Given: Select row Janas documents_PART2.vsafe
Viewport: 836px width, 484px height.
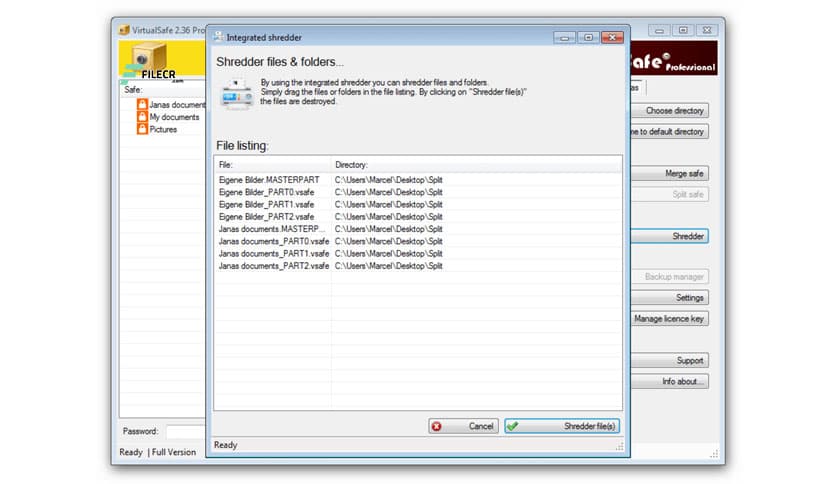Looking at the screenshot, I should (418, 266).
